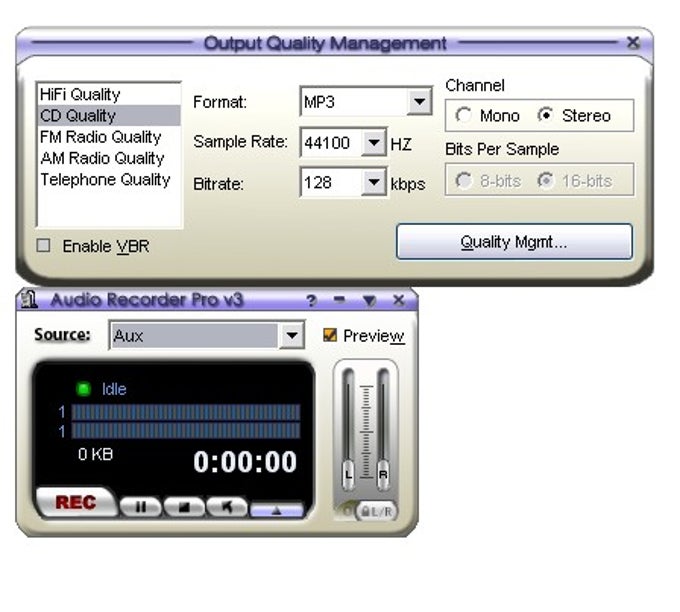Screen dimensions: 680x612
Task: Toggle the L/R channel lock
Action: point(377,512)
